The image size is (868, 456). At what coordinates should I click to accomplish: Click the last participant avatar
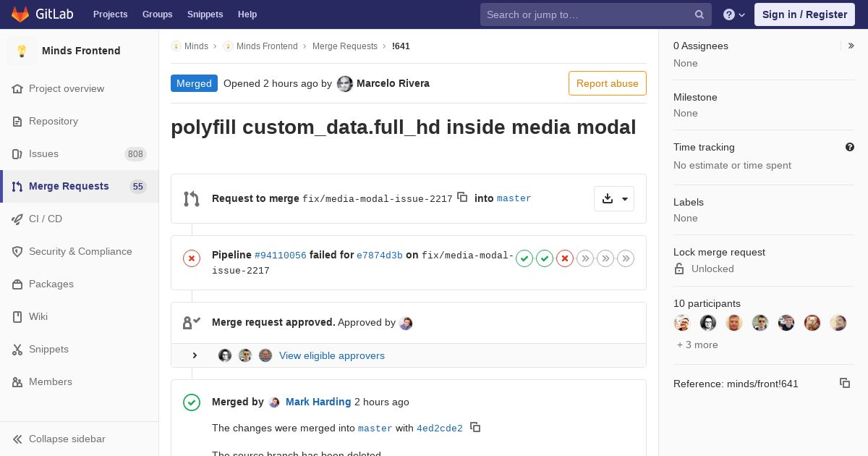838,323
